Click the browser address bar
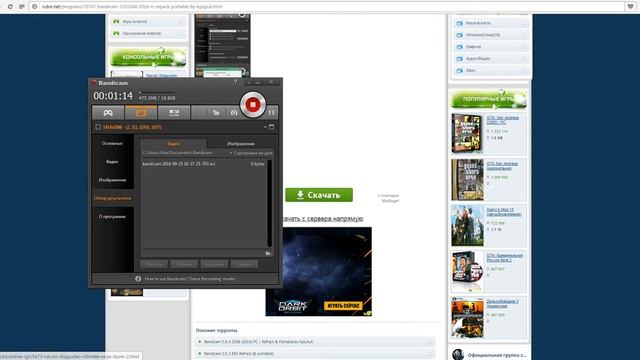 point(327,7)
